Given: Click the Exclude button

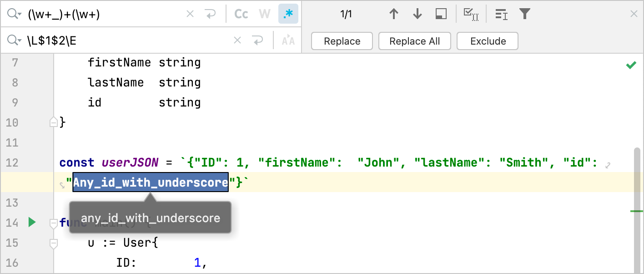Looking at the screenshot, I should pyautogui.click(x=487, y=41).
